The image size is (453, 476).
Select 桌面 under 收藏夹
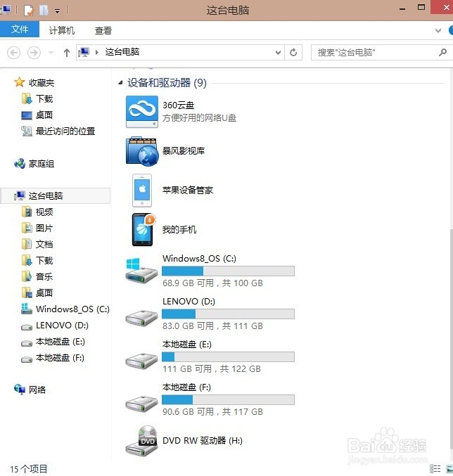coord(44,115)
